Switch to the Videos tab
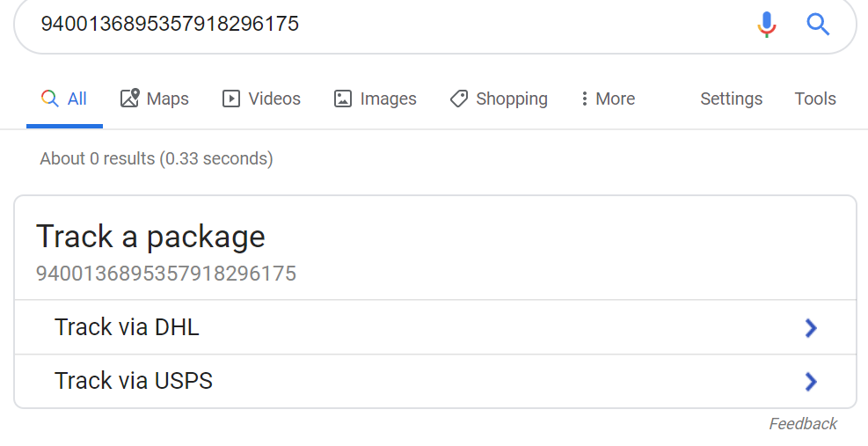 click(x=261, y=99)
